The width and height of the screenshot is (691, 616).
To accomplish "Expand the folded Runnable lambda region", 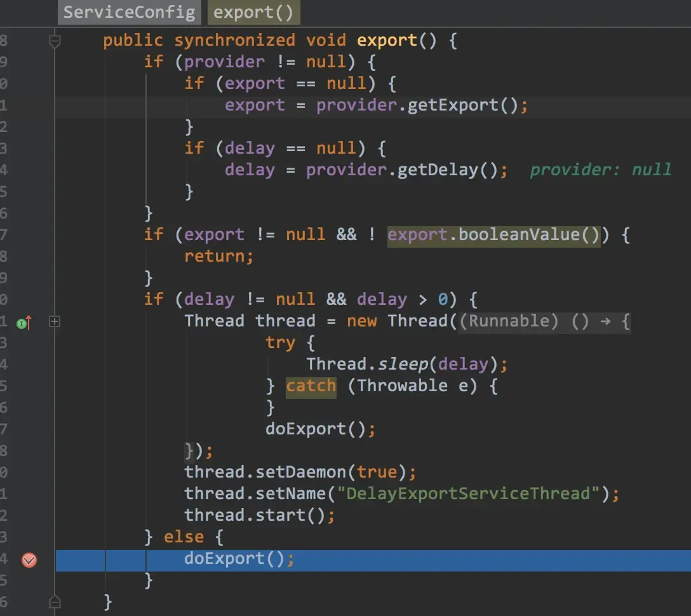I will pos(54,322).
